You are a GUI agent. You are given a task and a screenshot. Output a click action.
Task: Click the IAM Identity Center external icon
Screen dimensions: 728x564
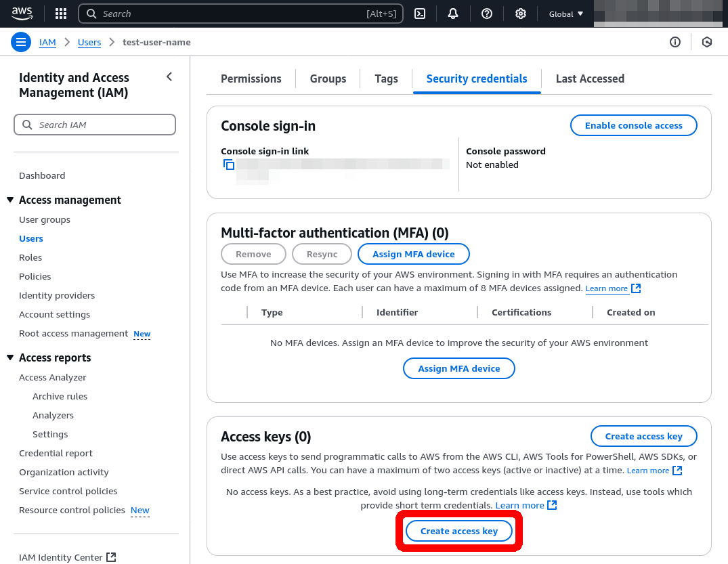[111, 557]
